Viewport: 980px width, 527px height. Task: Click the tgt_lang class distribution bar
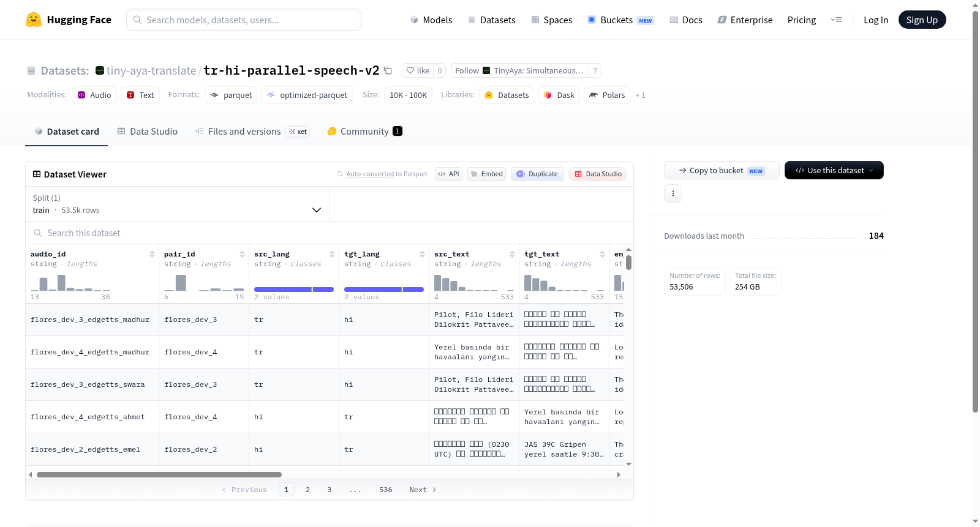click(384, 290)
